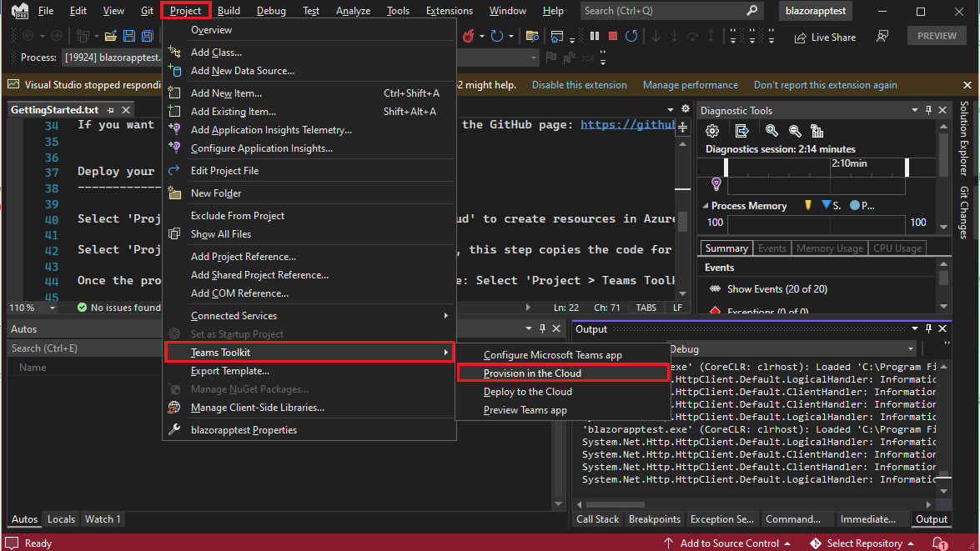Click the browser window home icon
980x551 pixels.
pos(557,36)
